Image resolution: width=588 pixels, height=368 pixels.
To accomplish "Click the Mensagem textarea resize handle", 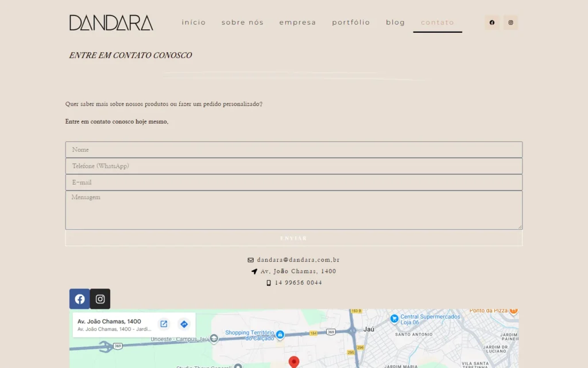I will tap(520, 227).
